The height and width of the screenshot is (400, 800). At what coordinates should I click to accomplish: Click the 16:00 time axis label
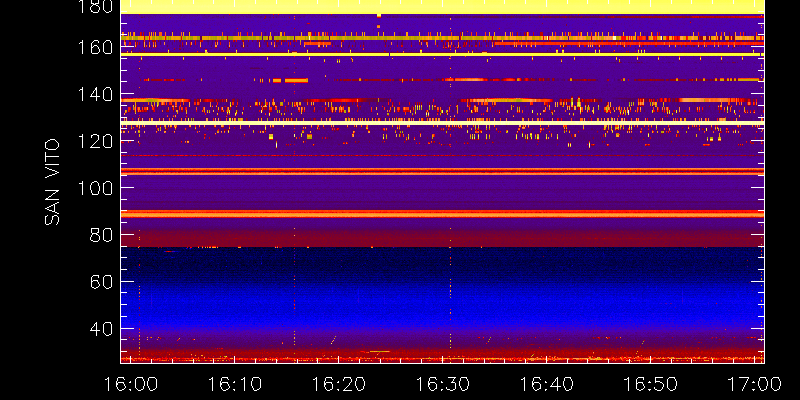point(131,384)
